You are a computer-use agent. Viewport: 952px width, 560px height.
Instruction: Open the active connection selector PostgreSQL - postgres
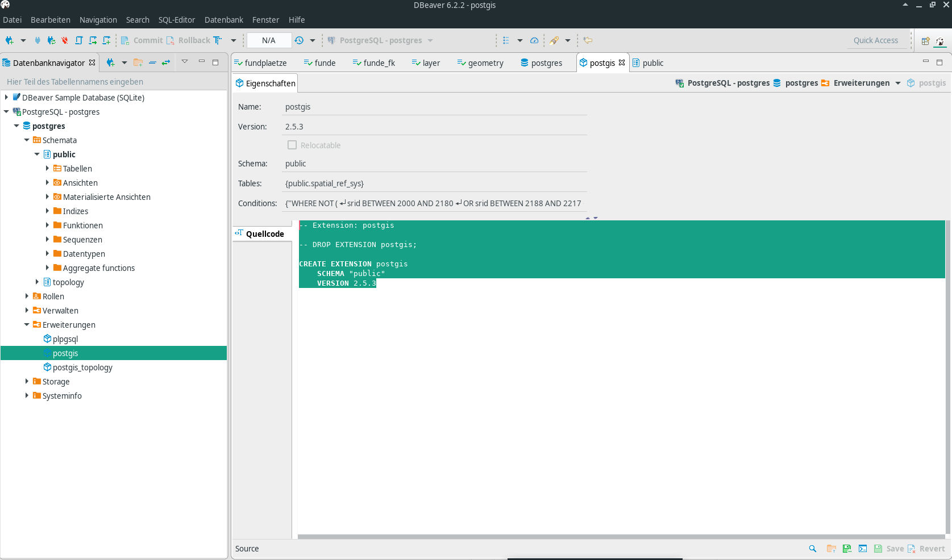pos(381,40)
